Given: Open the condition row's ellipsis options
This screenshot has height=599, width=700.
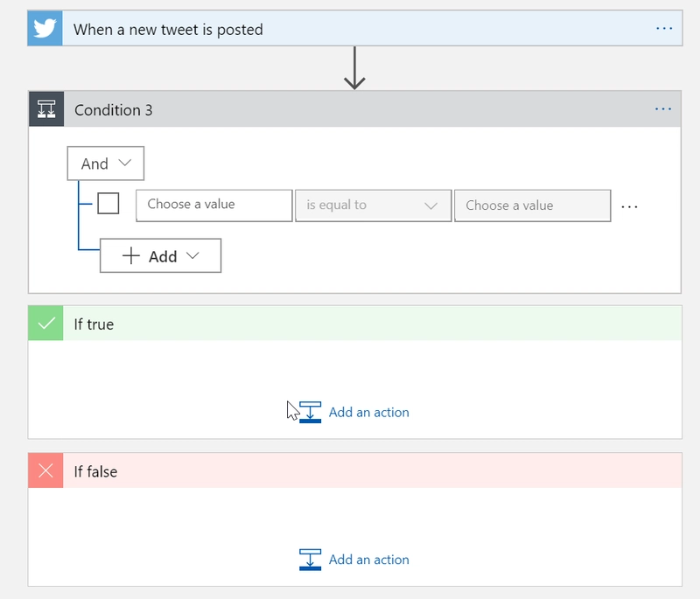Looking at the screenshot, I should coord(629,206).
